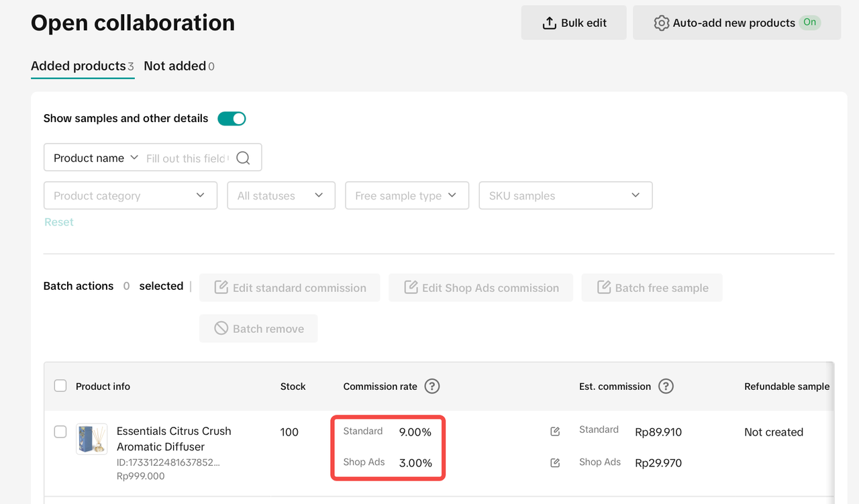This screenshot has width=859, height=504.
Task: Click the Reset filters link
Action: (x=59, y=222)
